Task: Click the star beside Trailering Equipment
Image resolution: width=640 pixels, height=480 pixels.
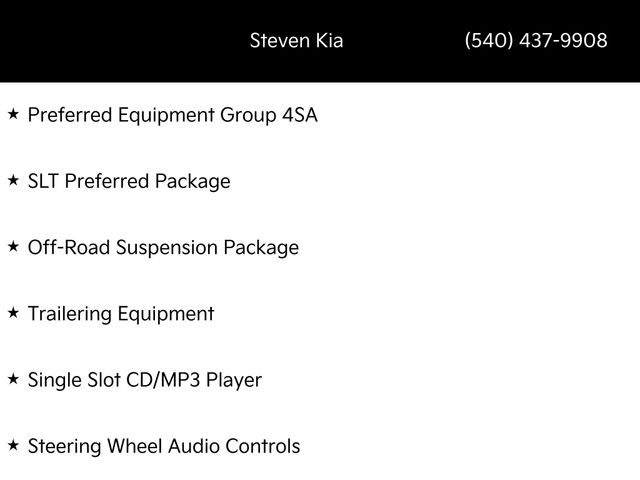Action: point(13,313)
